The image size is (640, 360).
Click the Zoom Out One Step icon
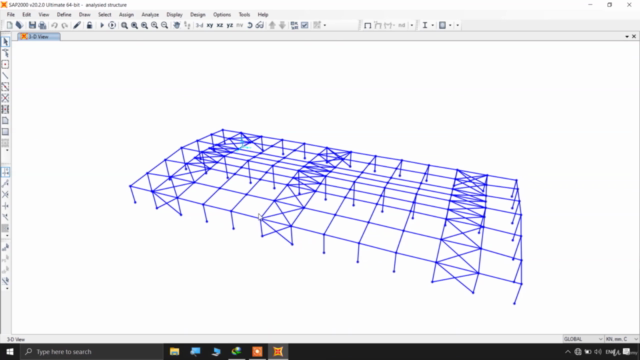click(164, 25)
